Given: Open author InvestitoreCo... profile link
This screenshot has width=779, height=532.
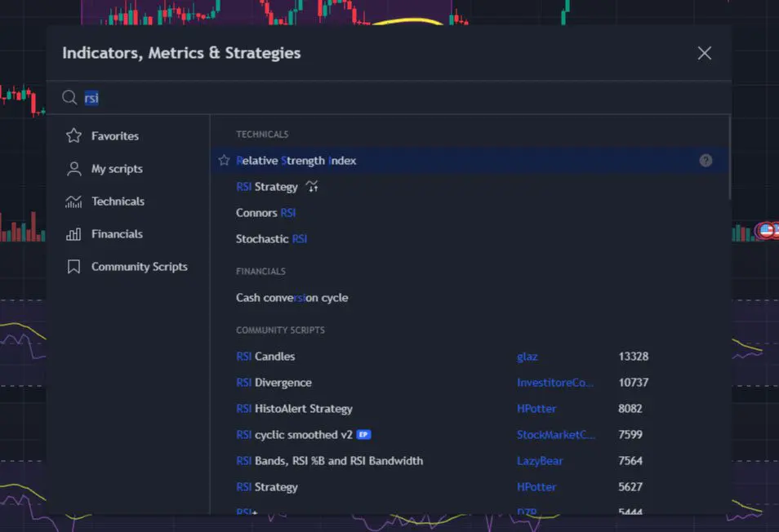Looking at the screenshot, I should coord(555,383).
